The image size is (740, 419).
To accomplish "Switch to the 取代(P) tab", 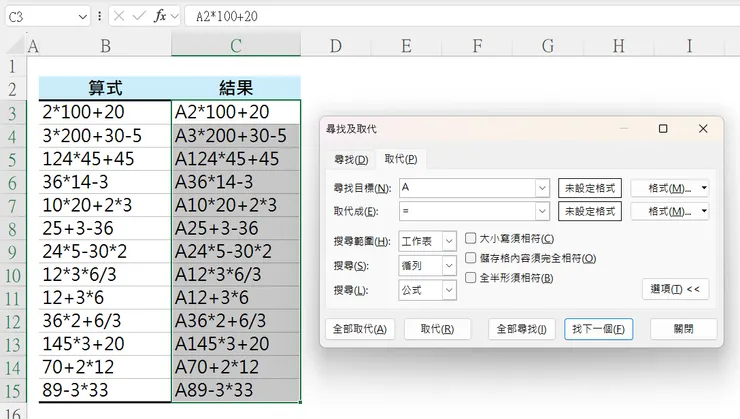I will pyautogui.click(x=401, y=159).
